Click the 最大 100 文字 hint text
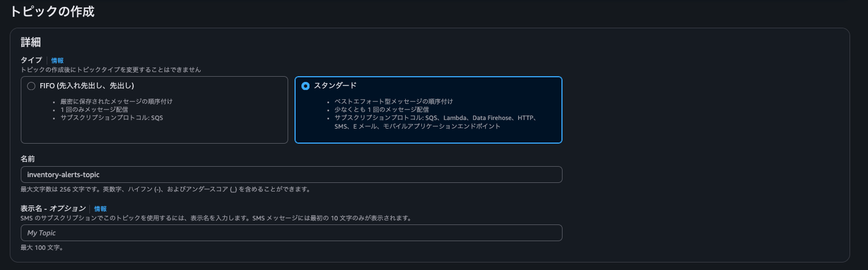This screenshot has height=270, width=868. coord(41,247)
